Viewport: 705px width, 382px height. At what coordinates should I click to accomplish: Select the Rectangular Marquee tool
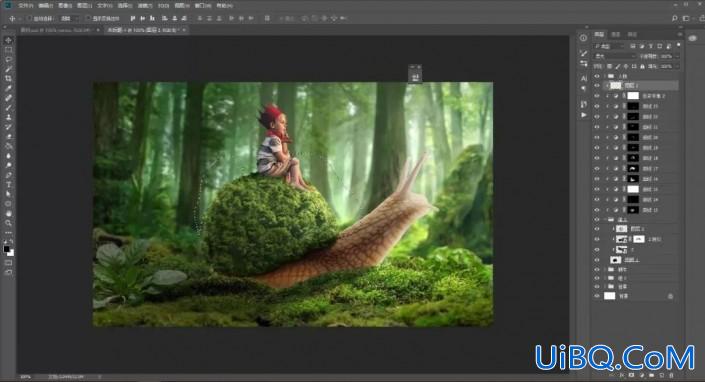tap(9, 50)
